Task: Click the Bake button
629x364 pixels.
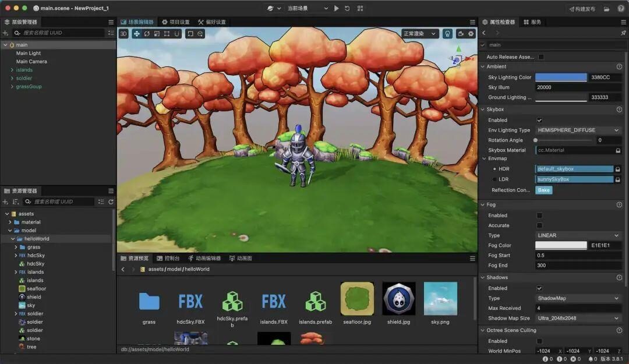Action: 543,190
